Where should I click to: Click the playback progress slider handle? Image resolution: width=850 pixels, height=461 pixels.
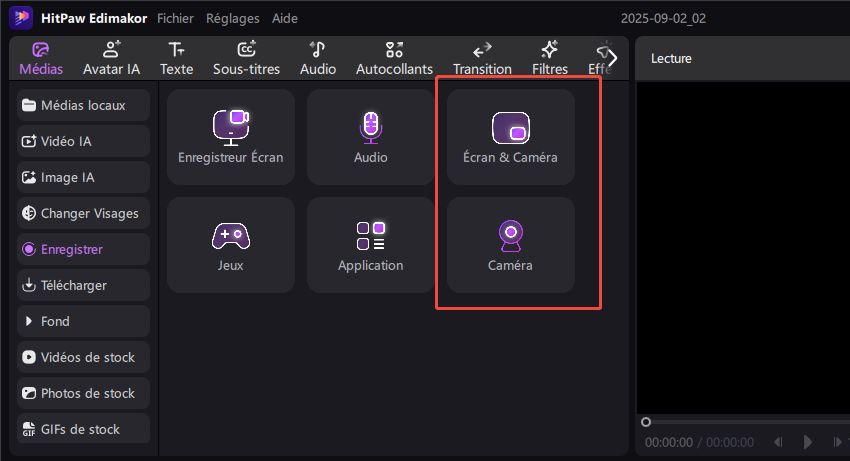(646, 422)
